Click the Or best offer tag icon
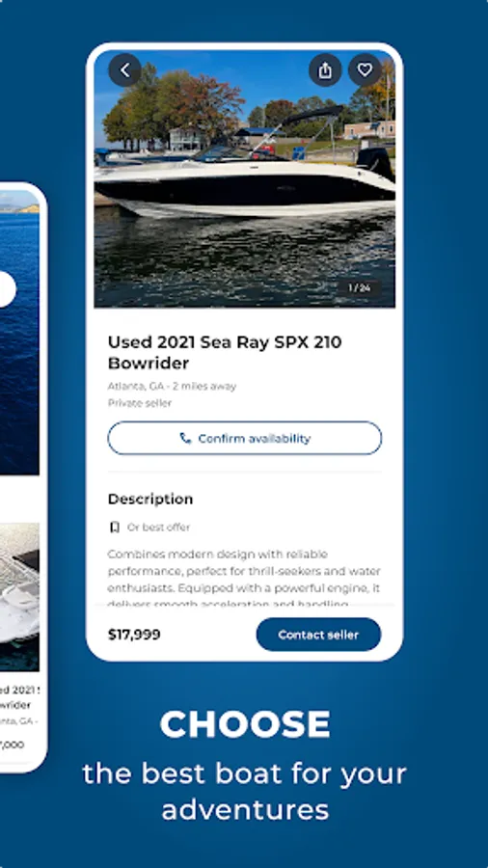Screen dimensions: 488x868 [x=115, y=527]
